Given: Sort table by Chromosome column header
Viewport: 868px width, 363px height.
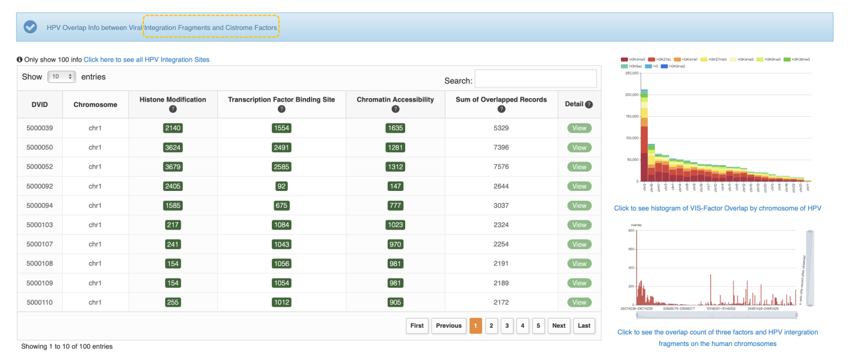Looking at the screenshot, I should (95, 105).
